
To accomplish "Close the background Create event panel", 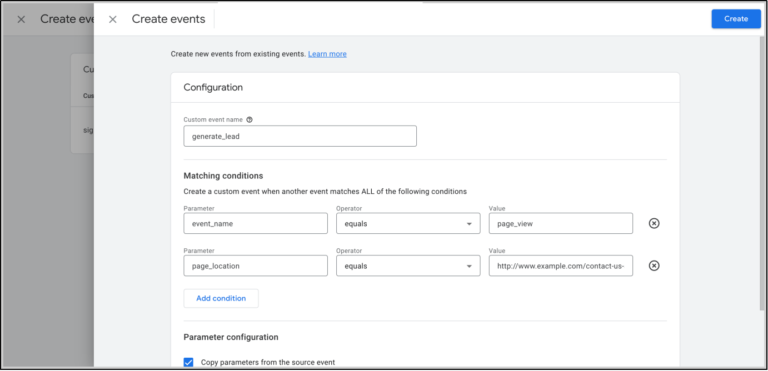I will pyautogui.click(x=21, y=19).
